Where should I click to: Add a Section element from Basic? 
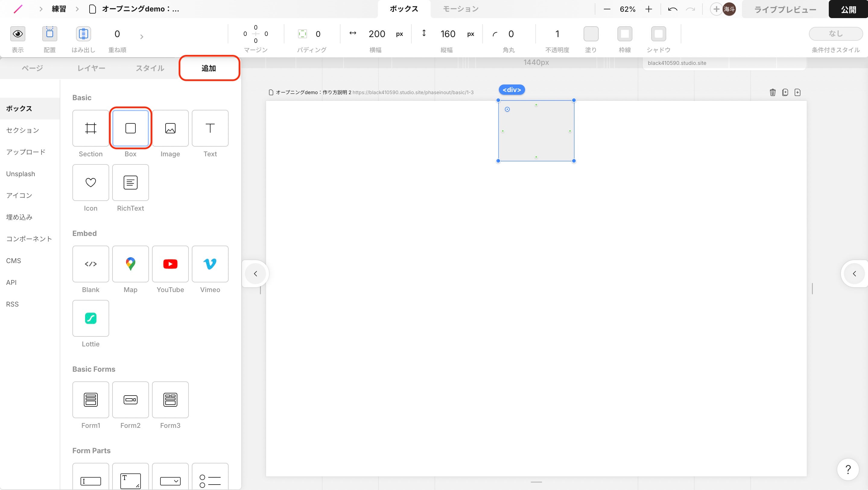(x=90, y=128)
